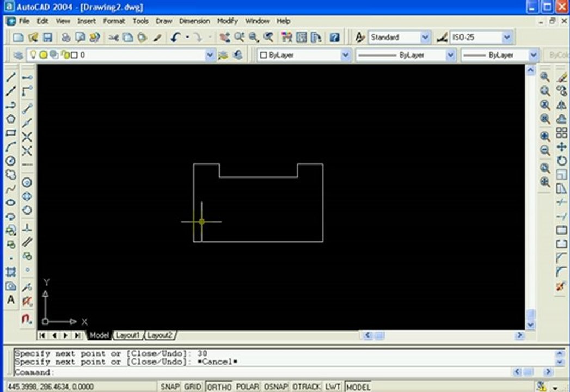The width and height of the screenshot is (570, 392).
Task: Toggle ORTHO mode in status bar
Action: coord(219,387)
